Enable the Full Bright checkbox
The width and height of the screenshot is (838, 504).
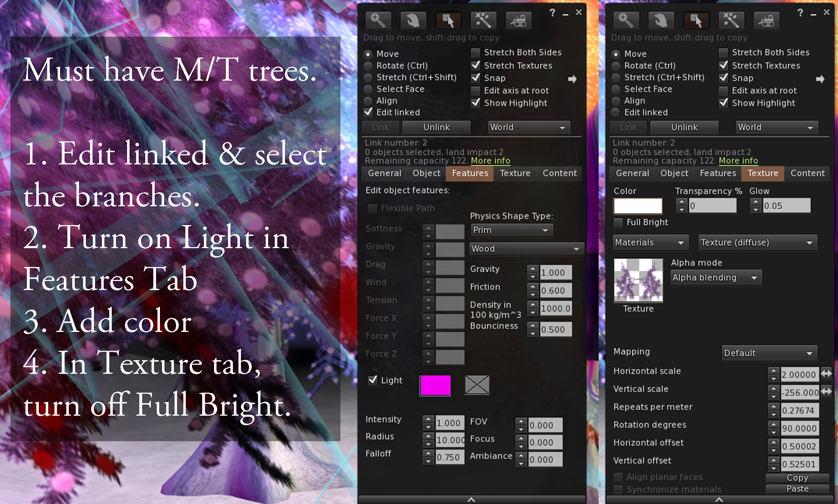pos(618,222)
